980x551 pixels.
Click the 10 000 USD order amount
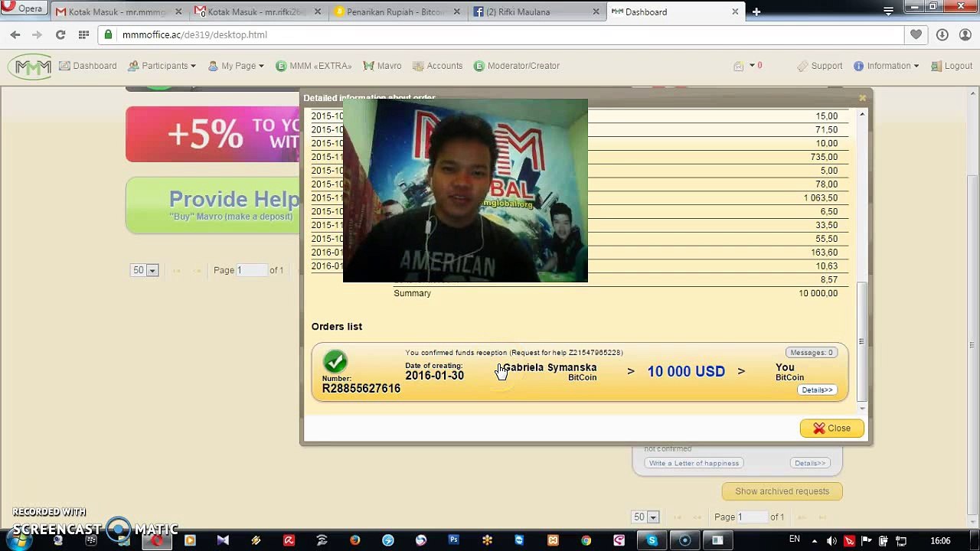pos(686,372)
